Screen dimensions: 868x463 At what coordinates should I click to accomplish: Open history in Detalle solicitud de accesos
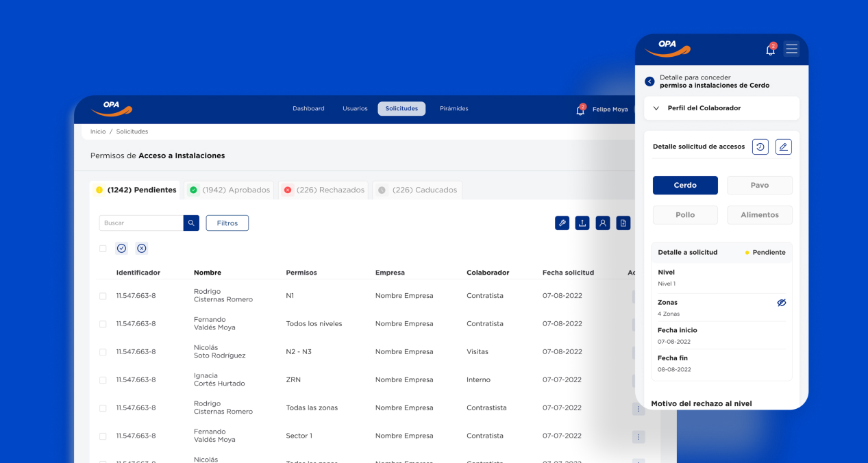click(760, 147)
